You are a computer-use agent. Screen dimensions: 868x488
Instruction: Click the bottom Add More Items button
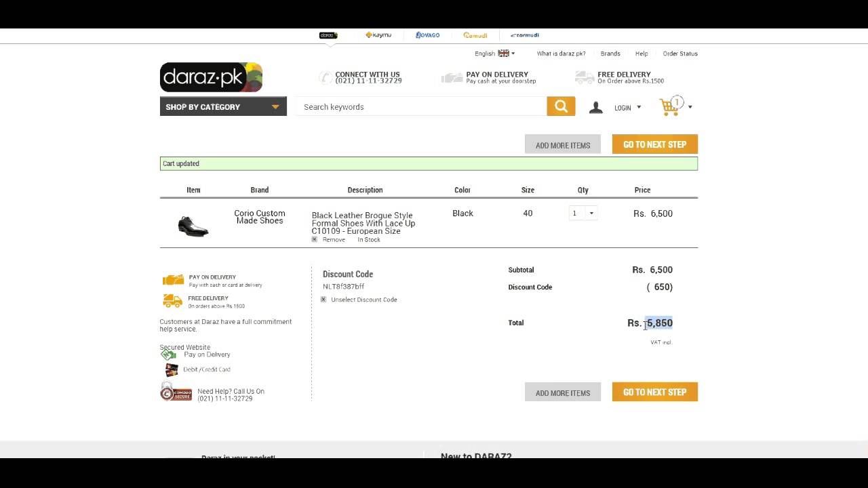pos(563,392)
